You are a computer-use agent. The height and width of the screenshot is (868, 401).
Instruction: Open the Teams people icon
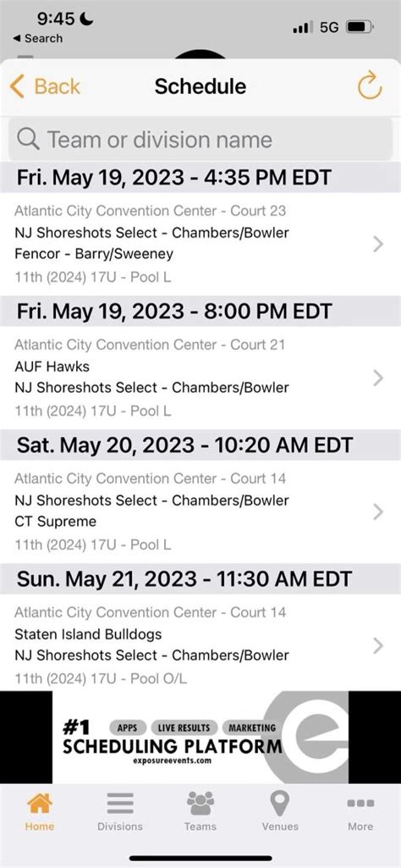200,804
